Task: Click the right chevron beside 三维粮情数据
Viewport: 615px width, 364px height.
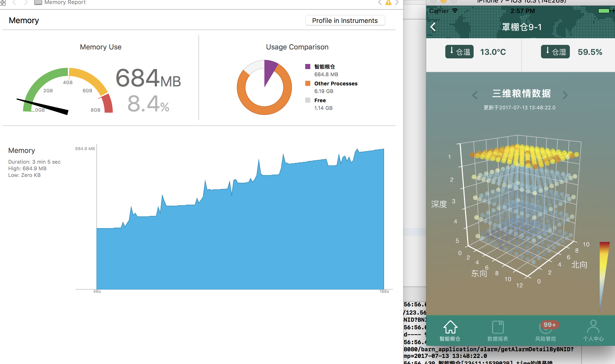Action: pyautogui.click(x=566, y=95)
